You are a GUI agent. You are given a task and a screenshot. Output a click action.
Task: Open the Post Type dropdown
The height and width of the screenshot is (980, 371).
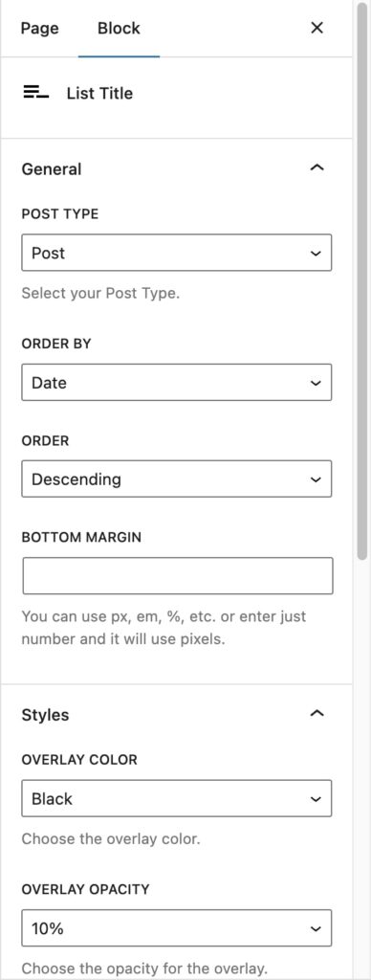point(177,253)
